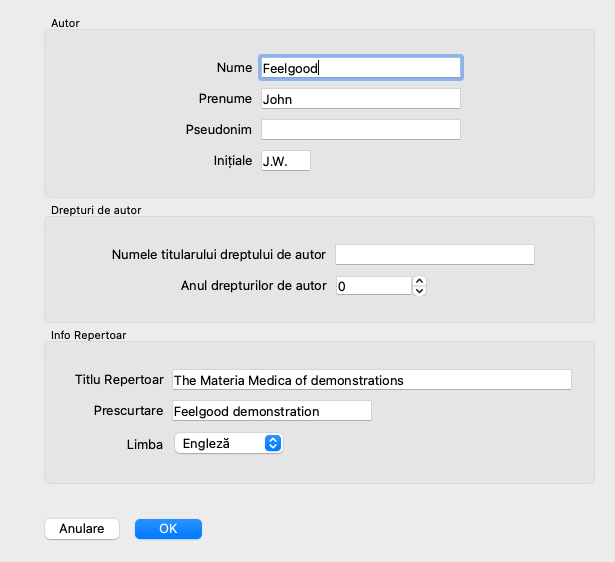615x562 pixels.
Task: Increase copyright year with stepper up arrow
Action: point(420,281)
